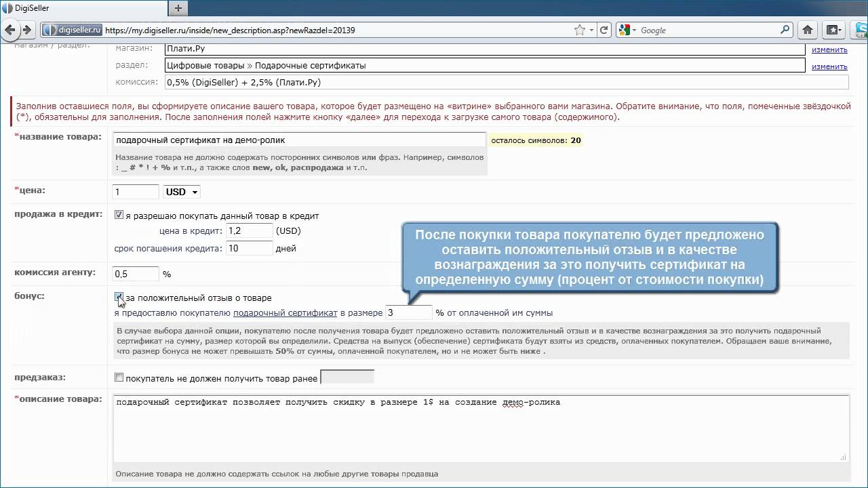This screenshot has height=488, width=868.
Task: Open the URL history dropdown arrow
Action: [592, 30]
